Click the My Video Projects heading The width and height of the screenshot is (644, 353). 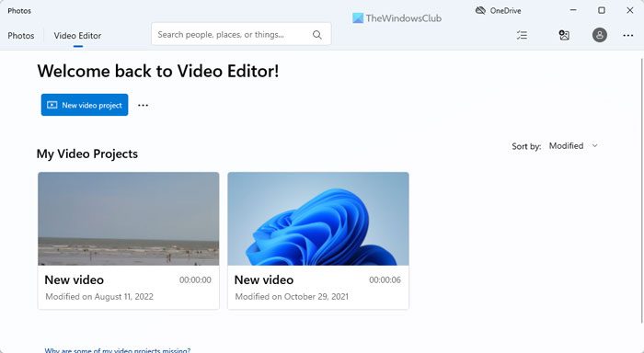tap(87, 154)
